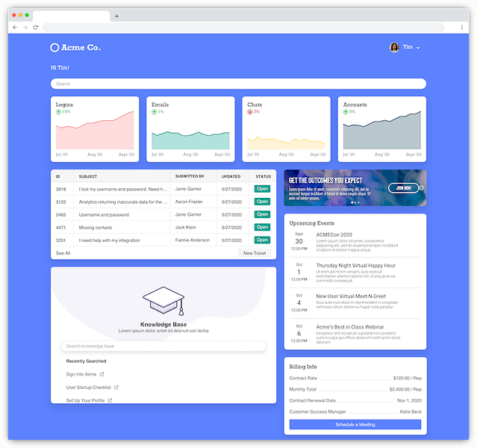The image size is (477, 448).
Task: Click Customer Success Manager Katie Beck
Action: (x=411, y=411)
